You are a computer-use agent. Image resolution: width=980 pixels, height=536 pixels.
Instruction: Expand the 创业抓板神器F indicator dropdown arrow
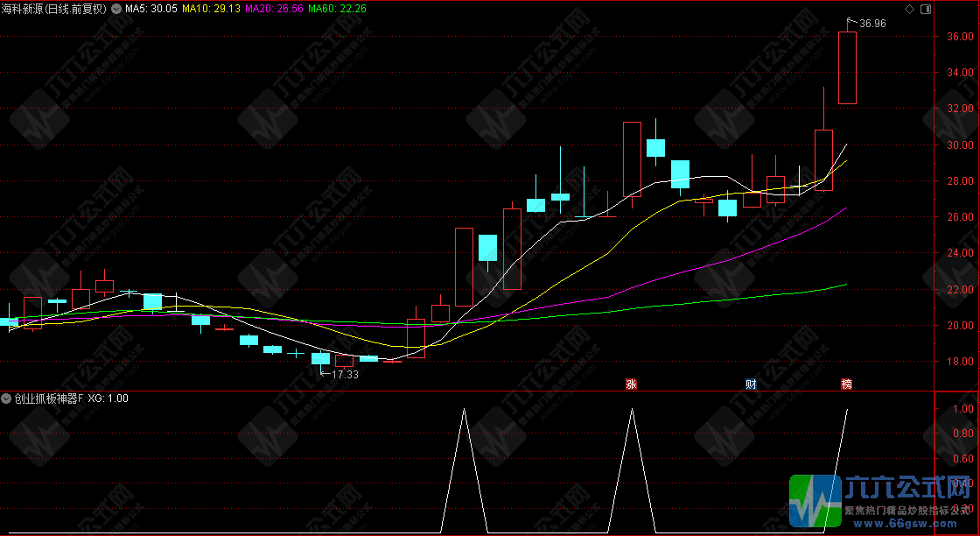pyautogui.click(x=7, y=398)
